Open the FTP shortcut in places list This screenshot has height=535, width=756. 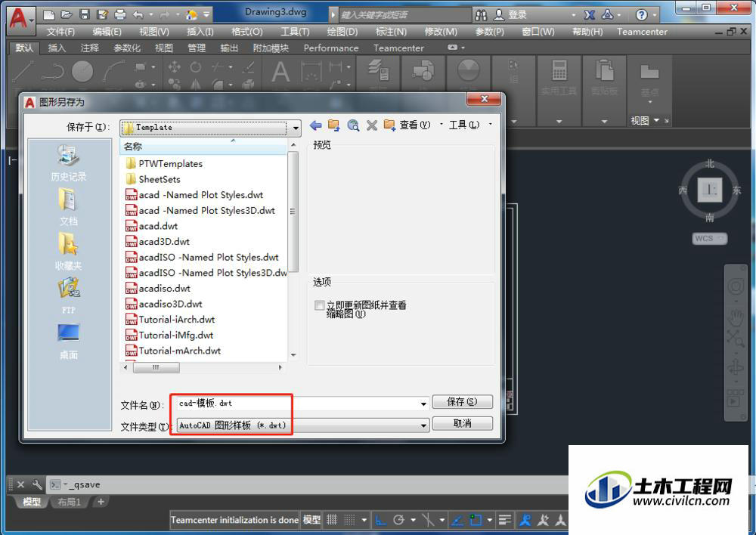point(69,296)
